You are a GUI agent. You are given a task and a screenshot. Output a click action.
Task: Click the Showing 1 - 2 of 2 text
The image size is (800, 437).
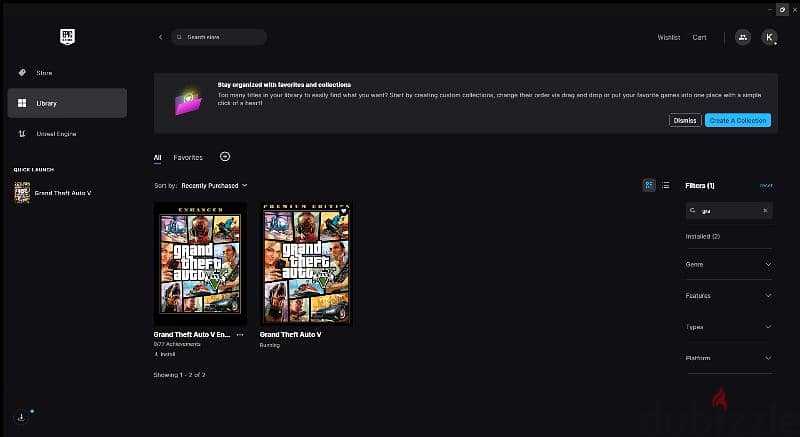pos(179,375)
